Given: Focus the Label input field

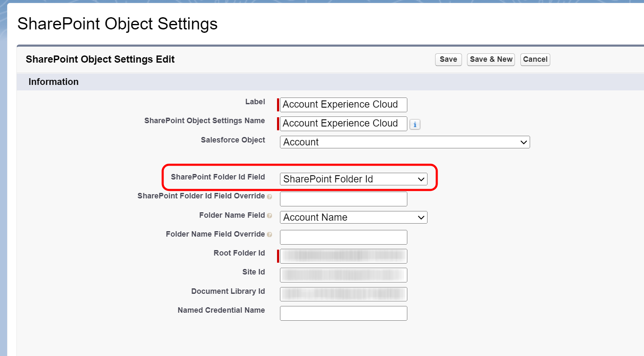Looking at the screenshot, I should coord(343,105).
